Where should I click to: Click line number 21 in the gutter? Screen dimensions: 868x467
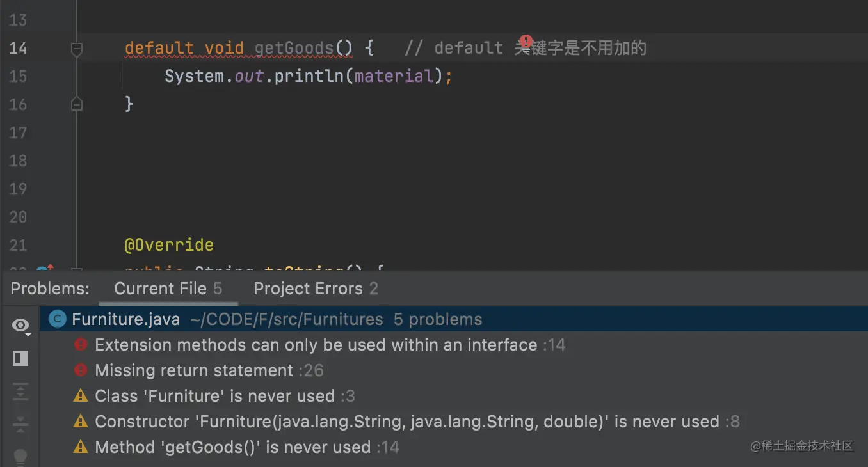tap(19, 245)
